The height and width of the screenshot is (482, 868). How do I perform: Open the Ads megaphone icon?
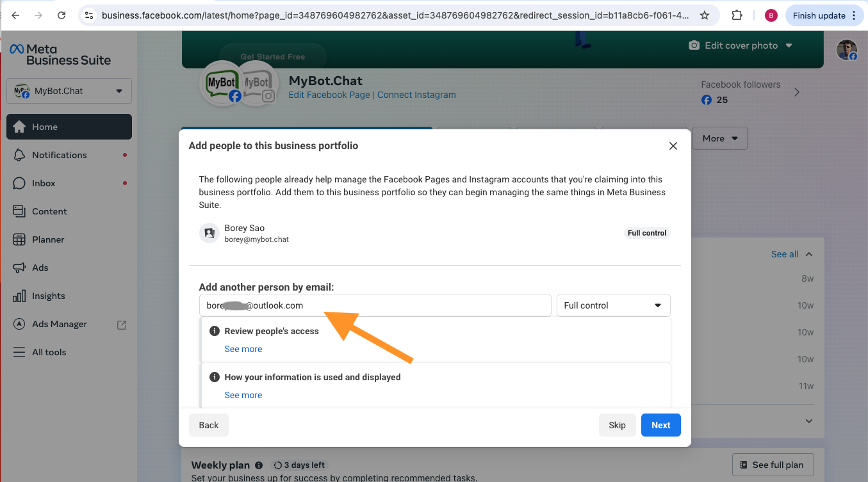[x=20, y=268]
